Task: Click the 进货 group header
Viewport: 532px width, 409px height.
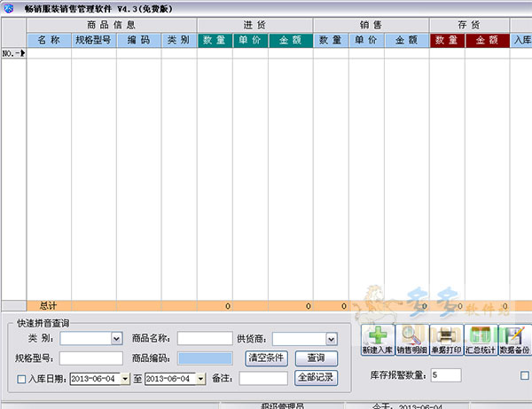Action: [255, 25]
